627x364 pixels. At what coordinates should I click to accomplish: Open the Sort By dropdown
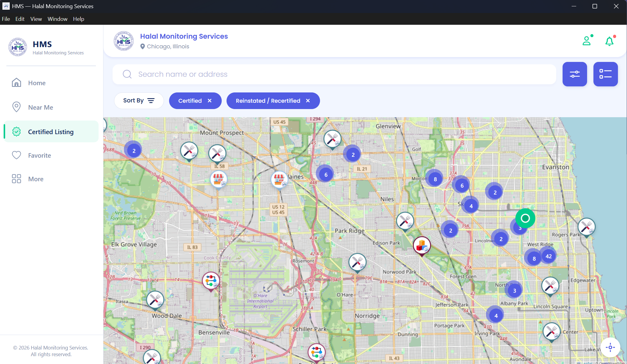tap(139, 101)
